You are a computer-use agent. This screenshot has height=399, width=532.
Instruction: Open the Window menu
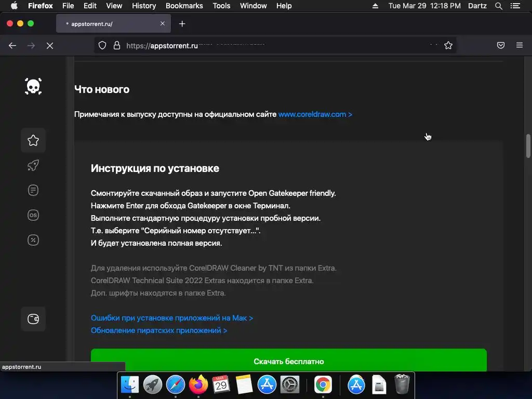[x=254, y=6]
